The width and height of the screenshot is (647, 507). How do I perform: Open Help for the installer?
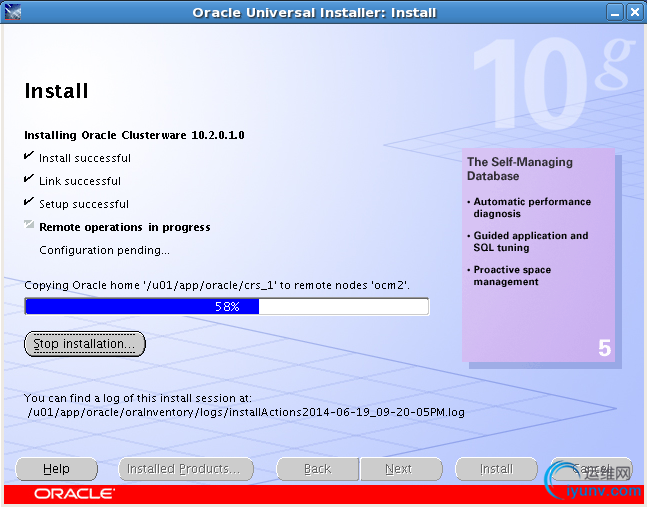57,469
